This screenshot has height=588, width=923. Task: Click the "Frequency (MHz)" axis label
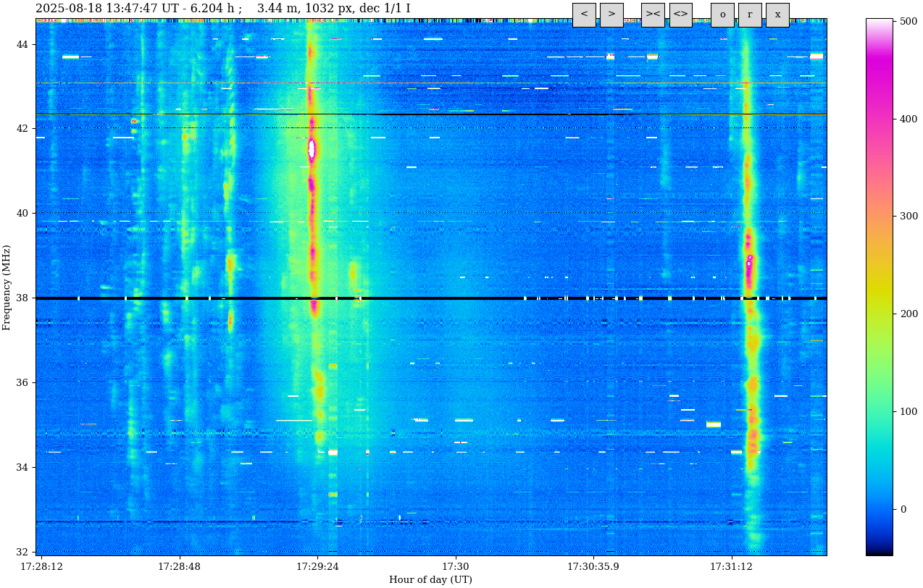point(7,287)
